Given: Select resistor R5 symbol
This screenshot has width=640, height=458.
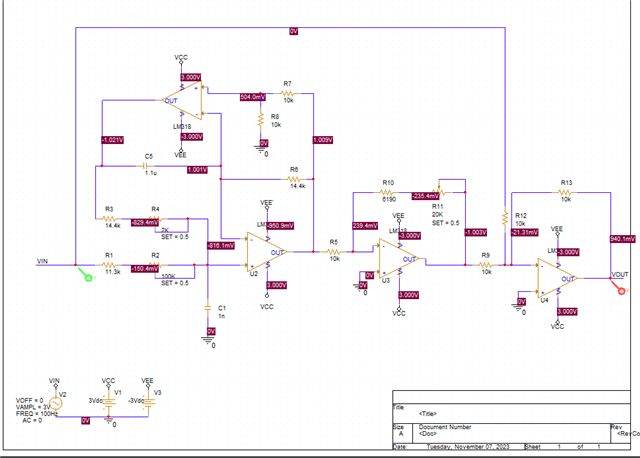Looking at the screenshot, I should tap(333, 252).
